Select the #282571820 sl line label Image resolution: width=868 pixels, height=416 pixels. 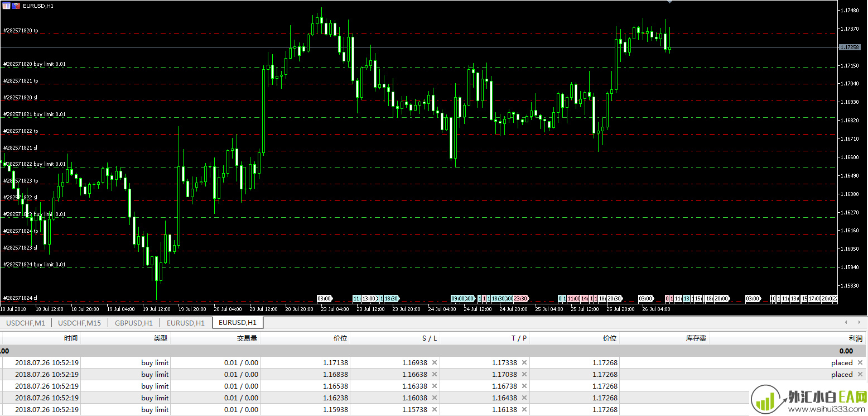(20, 98)
